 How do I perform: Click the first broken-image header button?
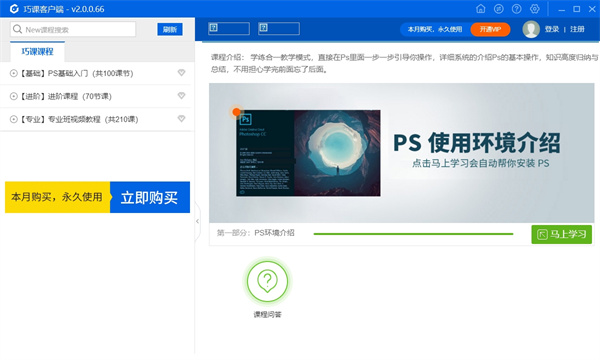click(229, 28)
